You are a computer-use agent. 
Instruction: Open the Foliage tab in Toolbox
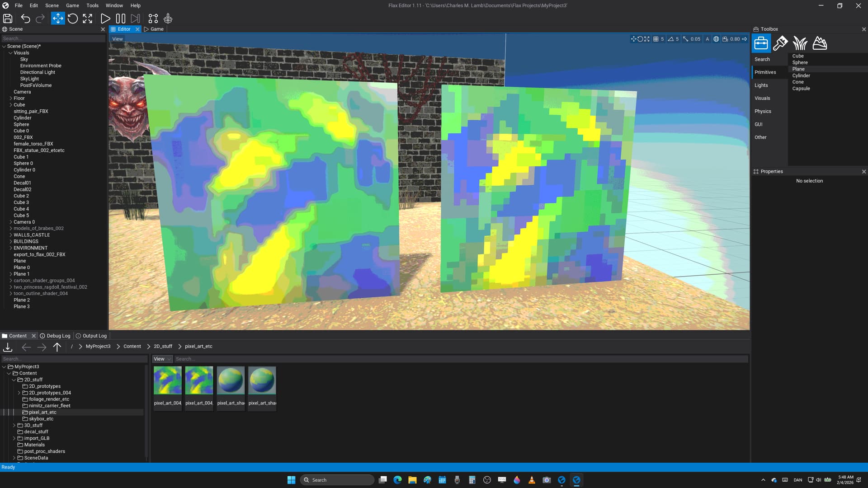pyautogui.click(x=800, y=43)
